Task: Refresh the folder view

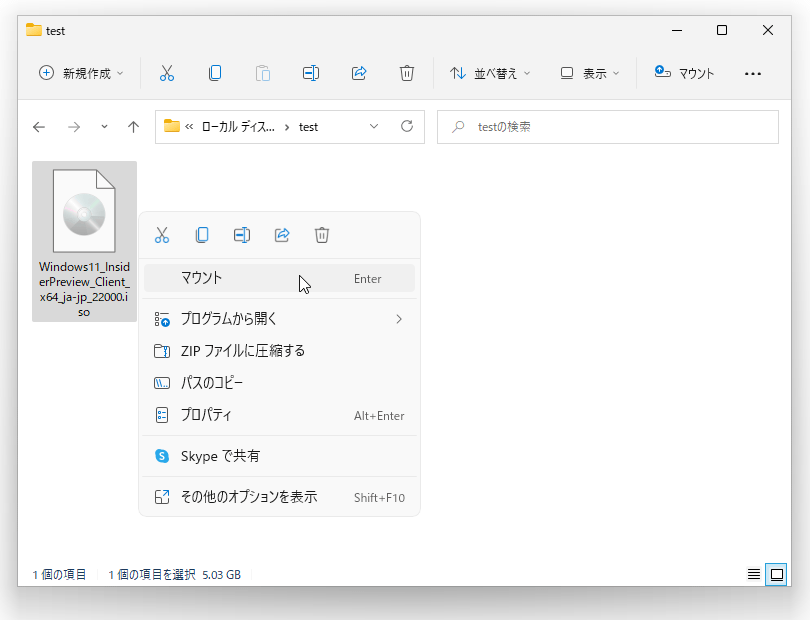Action: pyautogui.click(x=407, y=127)
